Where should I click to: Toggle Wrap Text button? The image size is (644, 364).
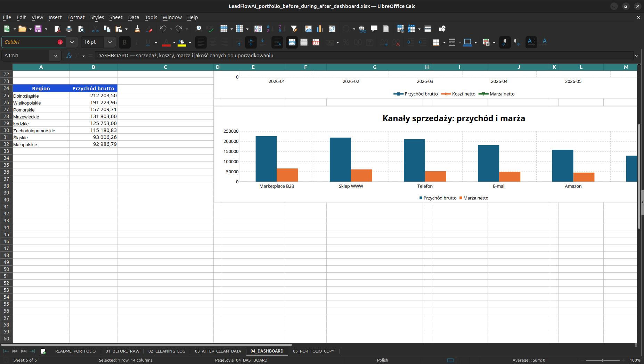click(x=277, y=42)
